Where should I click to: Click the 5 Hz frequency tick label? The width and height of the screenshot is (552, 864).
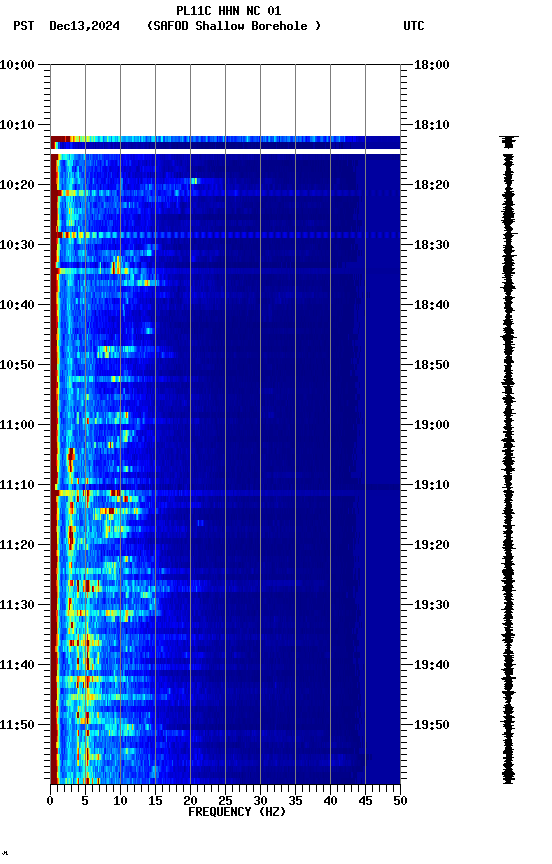coord(85,801)
